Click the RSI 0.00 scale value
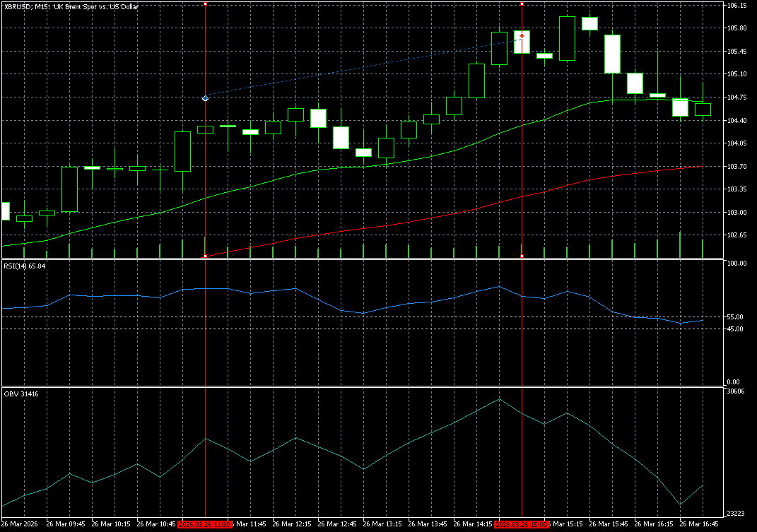This screenshot has width=757, height=532. pos(734,382)
